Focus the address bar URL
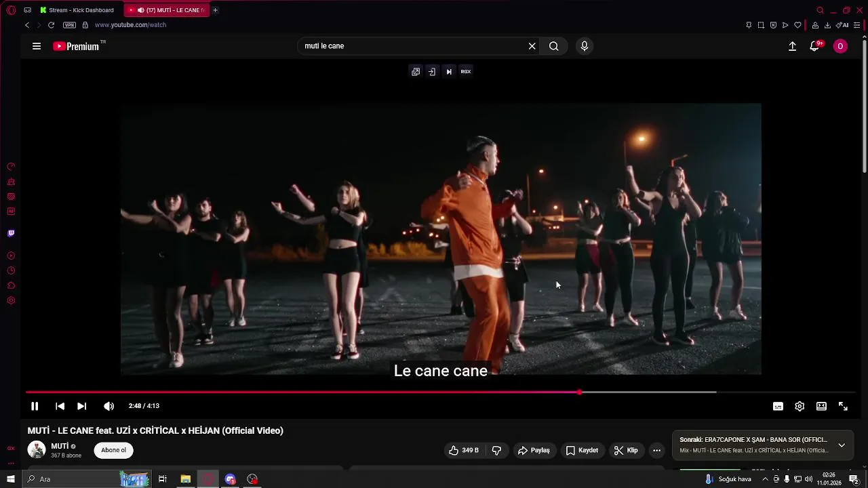 coord(130,25)
